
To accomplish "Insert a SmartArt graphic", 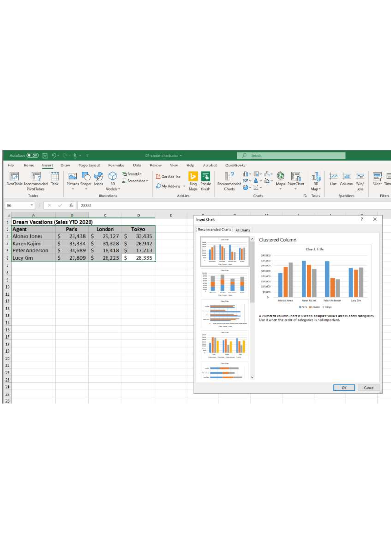I will tap(132, 174).
